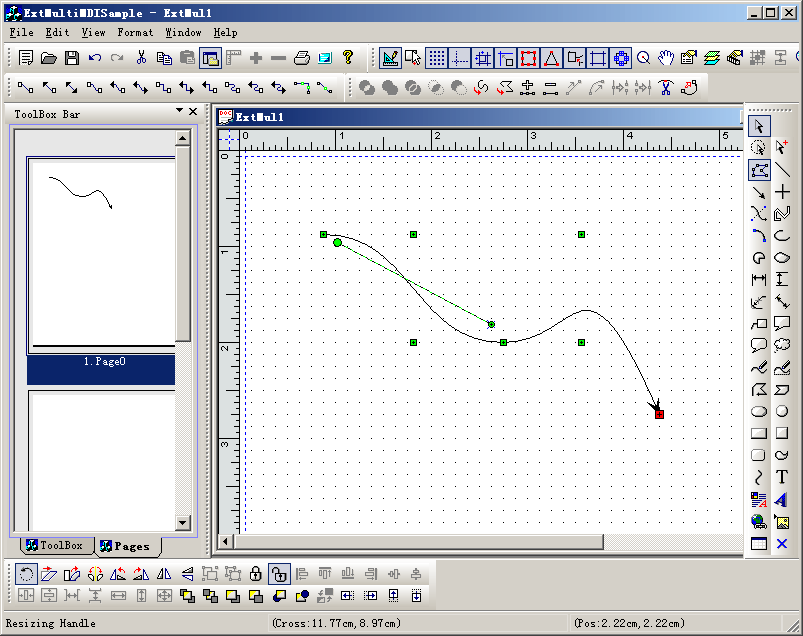The image size is (803, 636).
Task: Open the Window menu
Action: [x=183, y=32]
